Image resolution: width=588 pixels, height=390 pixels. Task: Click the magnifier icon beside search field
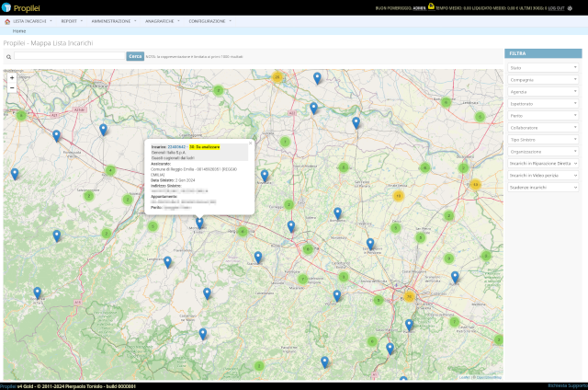pos(8,57)
